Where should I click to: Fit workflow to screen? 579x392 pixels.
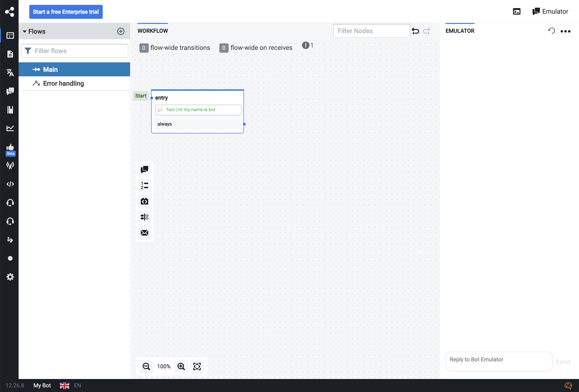[197, 366]
